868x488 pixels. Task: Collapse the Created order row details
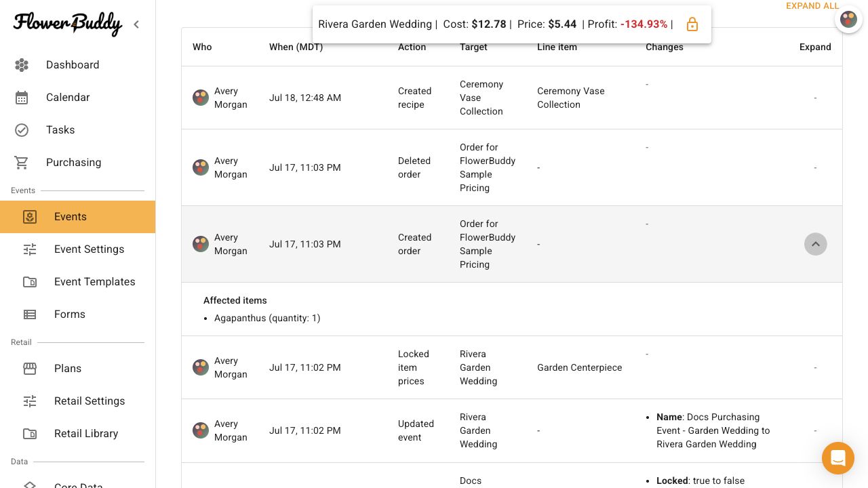point(816,244)
